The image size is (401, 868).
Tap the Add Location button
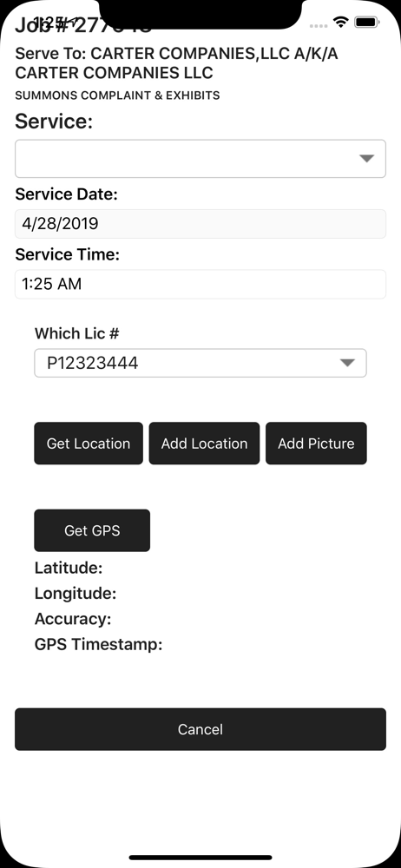click(204, 444)
